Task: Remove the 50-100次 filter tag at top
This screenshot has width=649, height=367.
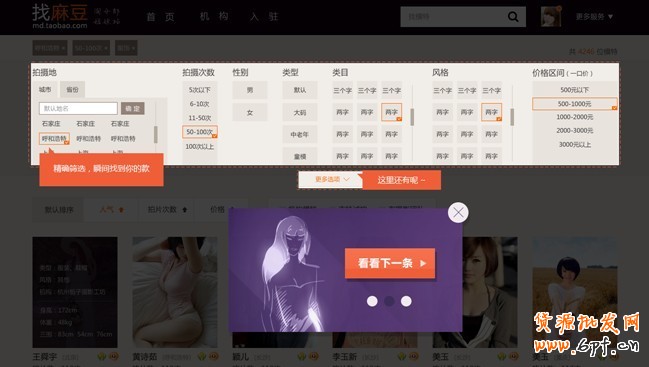Action: (x=91, y=48)
